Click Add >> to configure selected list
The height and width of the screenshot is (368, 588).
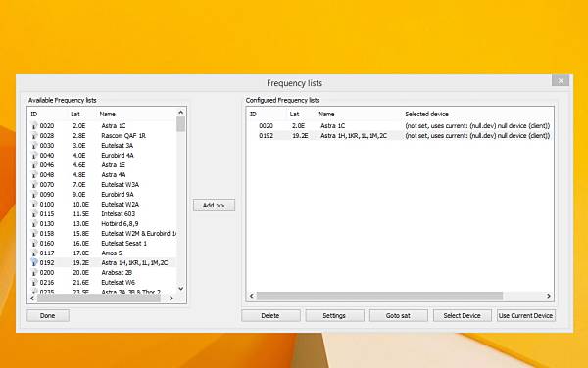click(x=214, y=206)
